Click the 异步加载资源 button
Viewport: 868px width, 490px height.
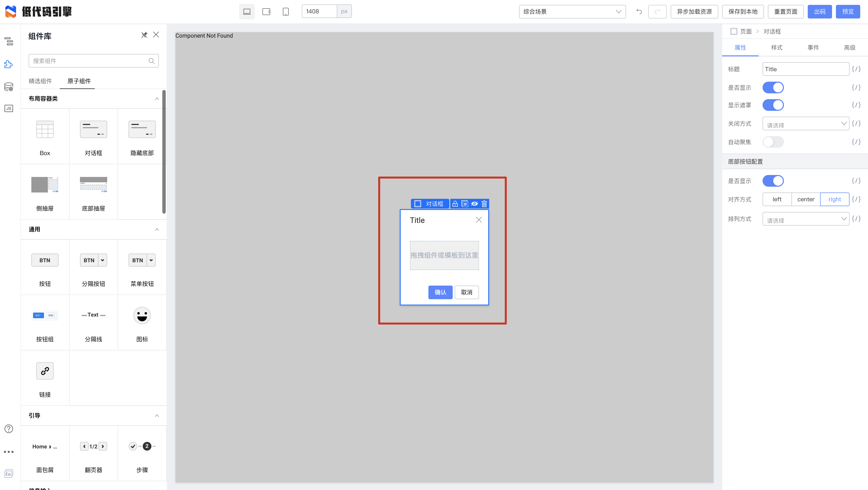(694, 11)
